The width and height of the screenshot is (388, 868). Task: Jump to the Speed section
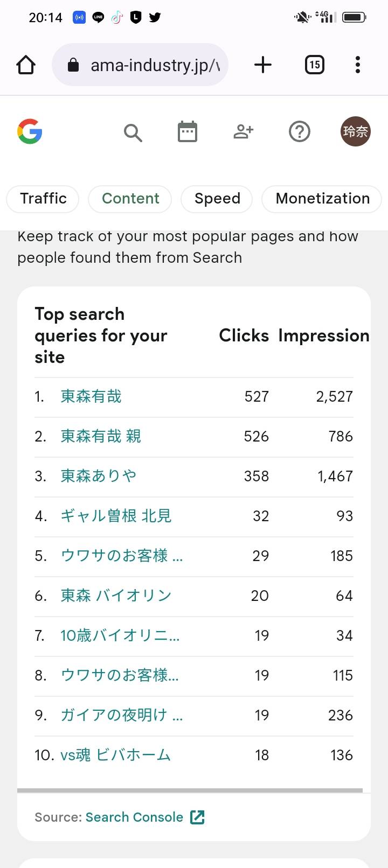[x=217, y=199]
